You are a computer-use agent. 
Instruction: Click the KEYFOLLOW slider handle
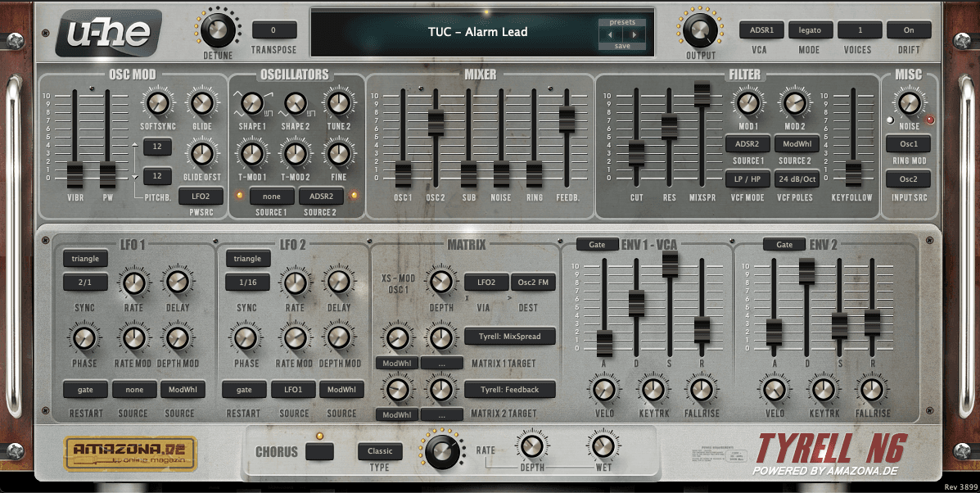tap(853, 173)
